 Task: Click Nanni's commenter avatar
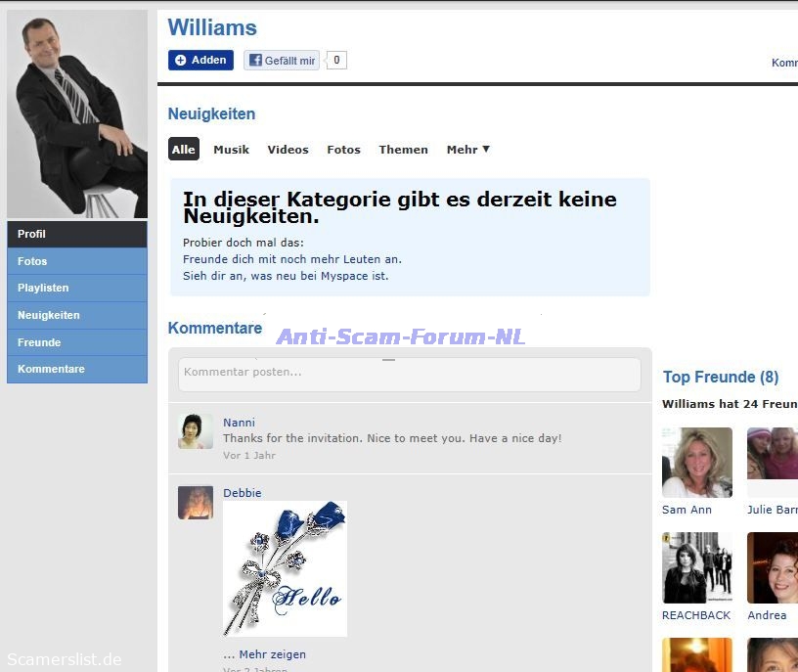click(195, 431)
